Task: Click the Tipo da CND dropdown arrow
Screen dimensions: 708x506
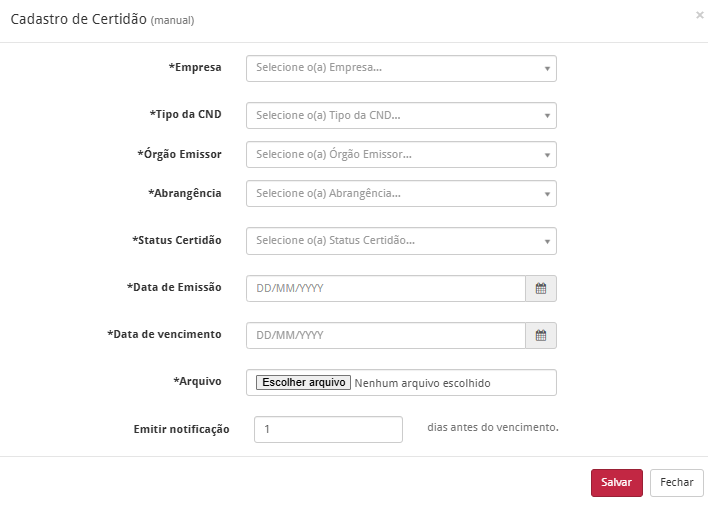Action: (x=547, y=117)
